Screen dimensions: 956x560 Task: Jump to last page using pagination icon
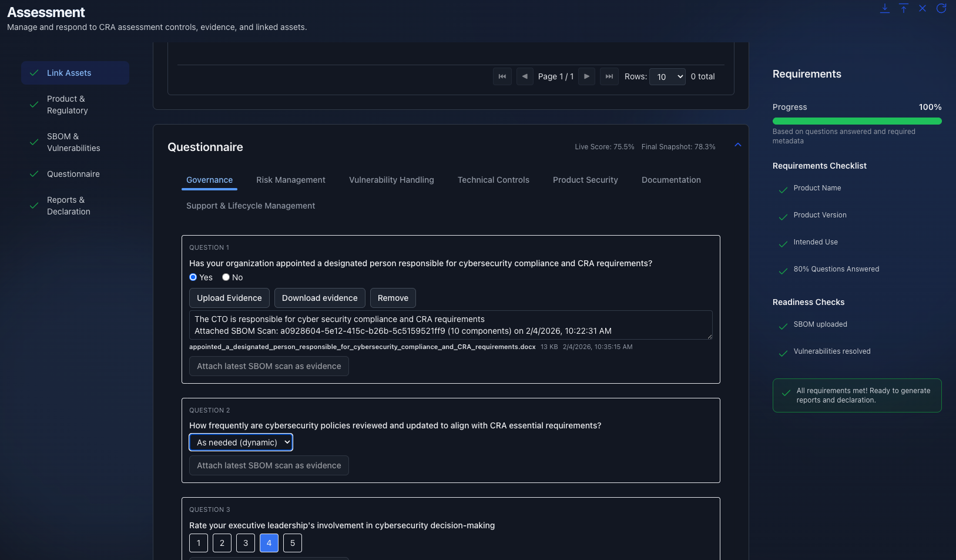coord(609,76)
